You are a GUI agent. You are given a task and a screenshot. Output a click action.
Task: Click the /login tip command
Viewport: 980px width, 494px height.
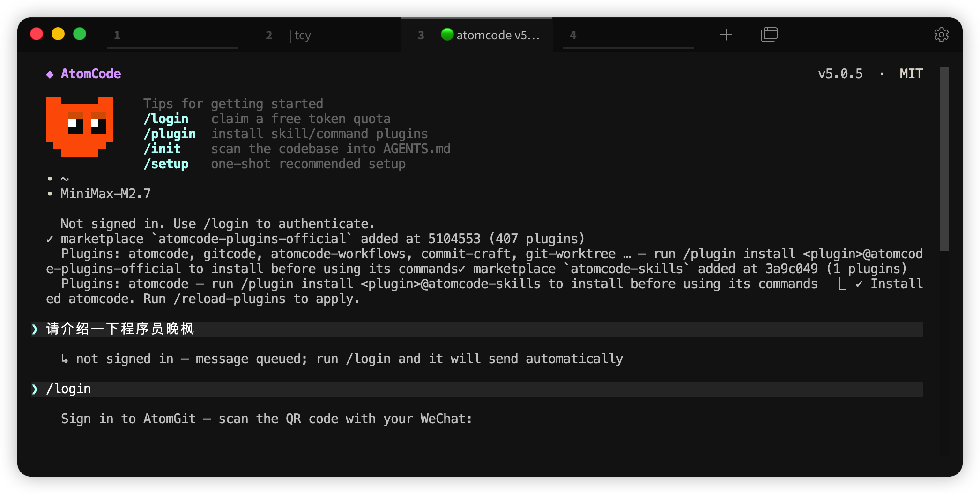click(166, 119)
